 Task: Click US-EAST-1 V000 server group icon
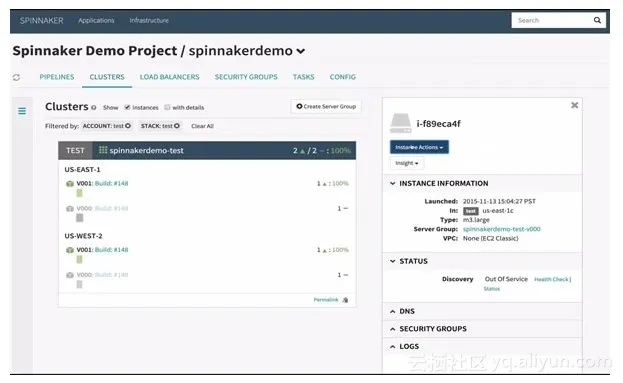pos(70,209)
